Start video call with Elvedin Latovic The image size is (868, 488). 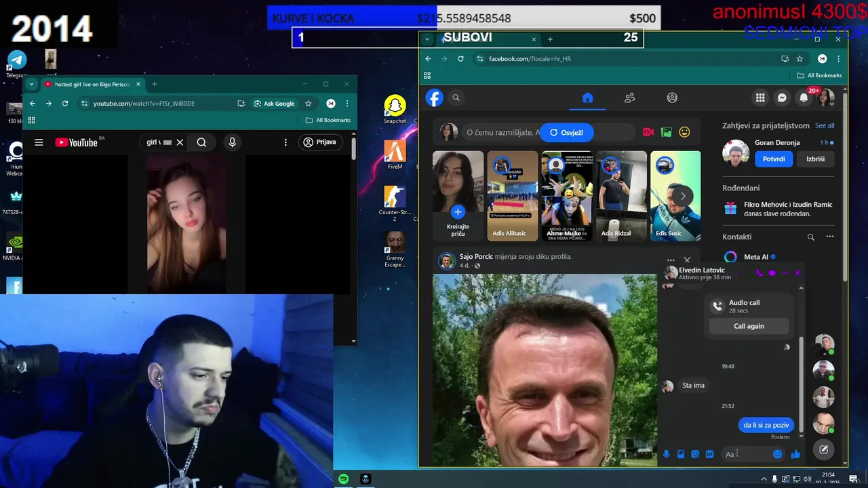tap(772, 273)
